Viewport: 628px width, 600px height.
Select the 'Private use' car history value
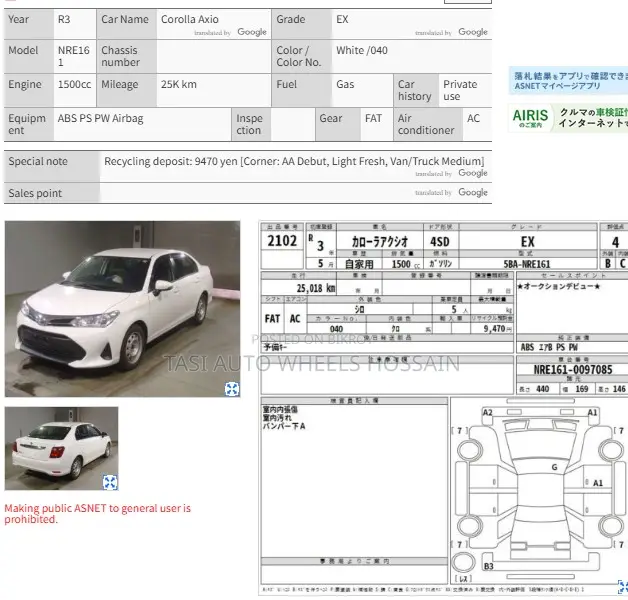460,90
